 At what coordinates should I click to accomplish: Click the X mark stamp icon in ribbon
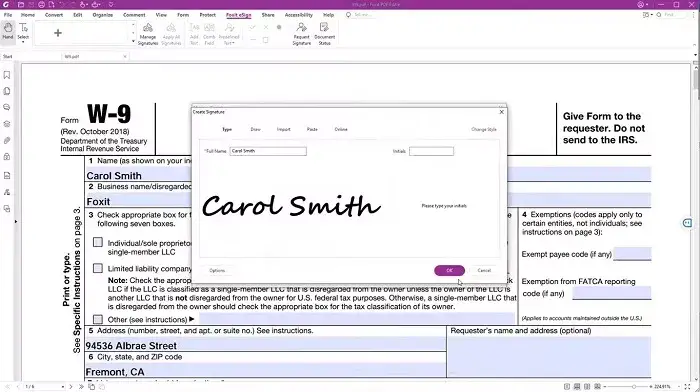tap(266, 27)
